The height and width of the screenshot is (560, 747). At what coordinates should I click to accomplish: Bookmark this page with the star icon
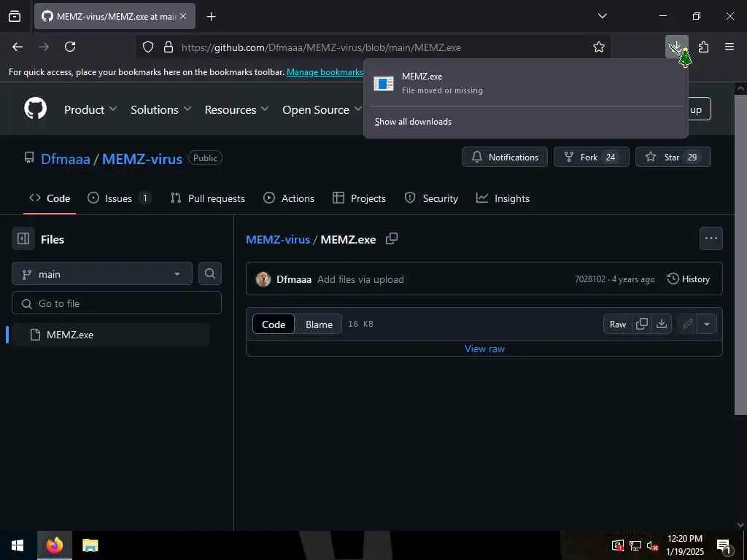tap(598, 47)
